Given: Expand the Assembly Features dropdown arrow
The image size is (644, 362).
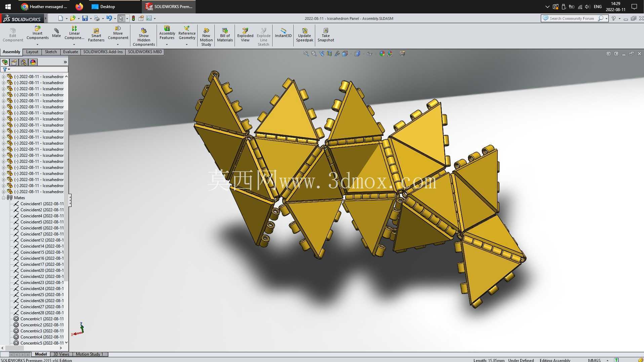Looking at the screenshot, I should [167, 44].
